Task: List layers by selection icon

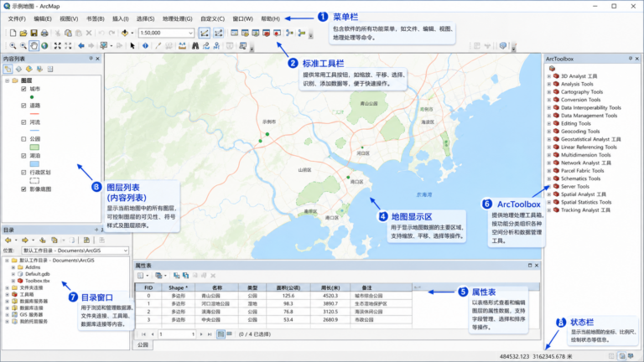Action: tap(39, 69)
